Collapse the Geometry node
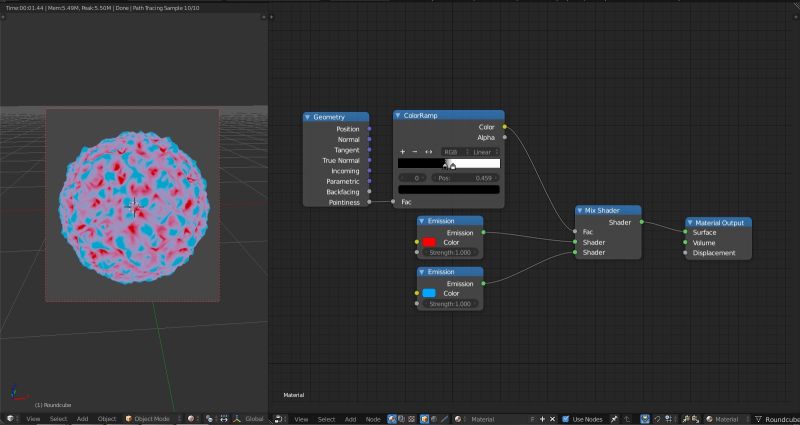Image resolution: width=800 pixels, height=425 pixels. tap(308, 117)
